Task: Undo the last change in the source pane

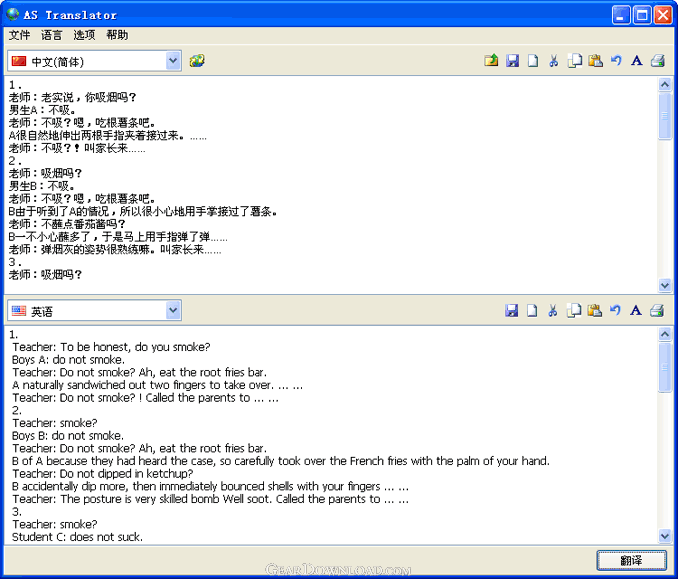Action: tap(616, 61)
